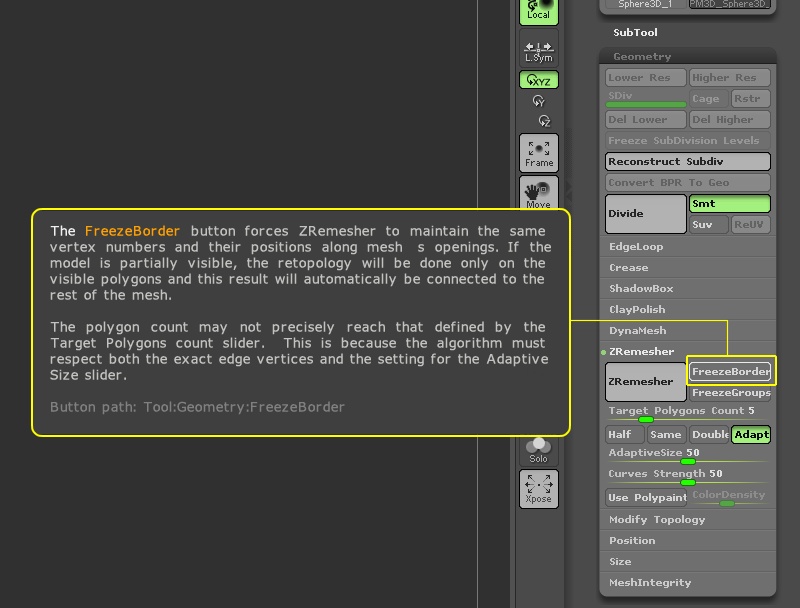800x608 pixels.
Task: Expand the SubTool section
Action: (x=635, y=33)
